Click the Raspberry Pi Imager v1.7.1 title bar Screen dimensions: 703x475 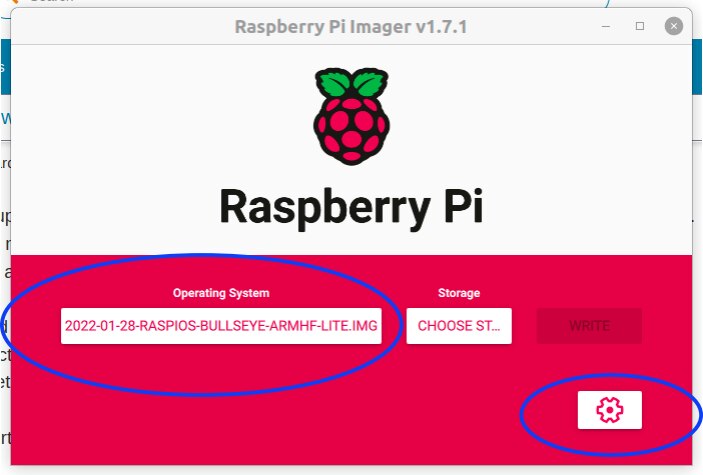click(x=351, y=26)
